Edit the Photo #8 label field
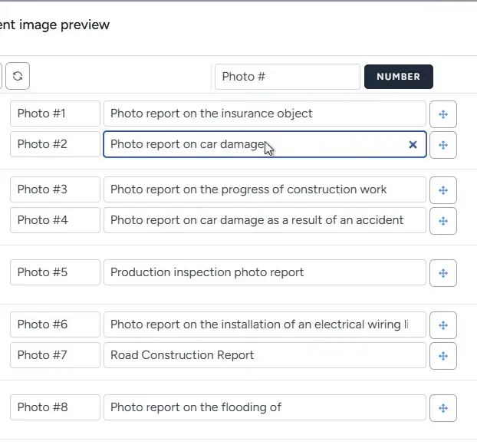Screen dimensions: 477x448 pyautogui.click(x=55, y=407)
